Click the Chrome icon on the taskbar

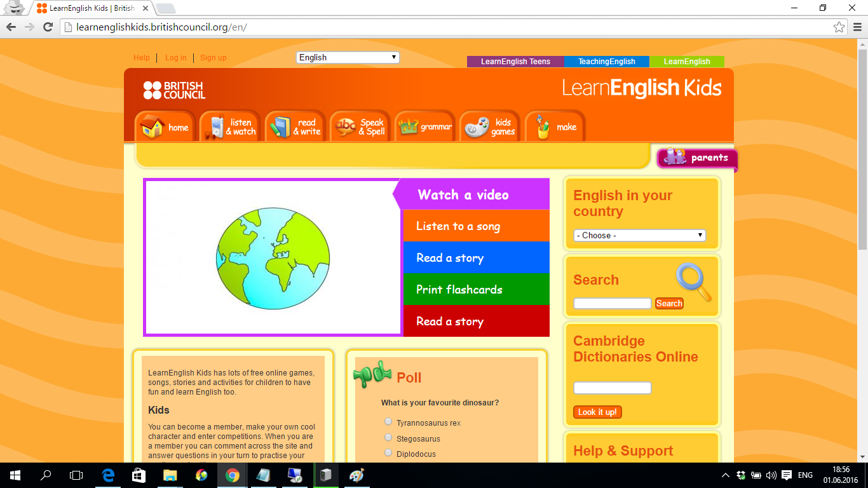point(232,475)
